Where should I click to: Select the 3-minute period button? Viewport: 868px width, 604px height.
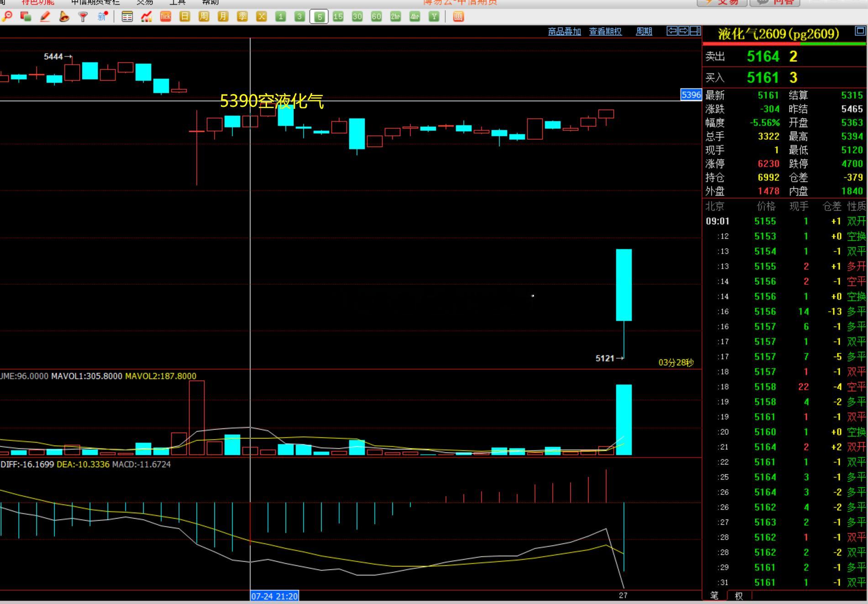point(300,17)
